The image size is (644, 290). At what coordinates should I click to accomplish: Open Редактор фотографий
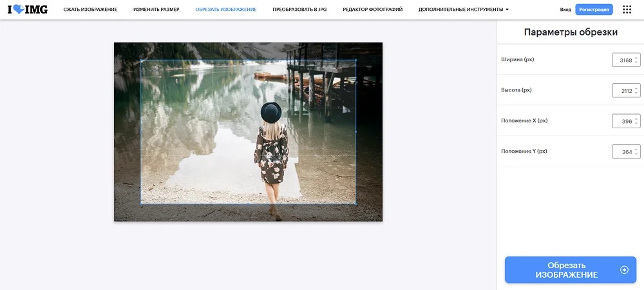coord(372,10)
